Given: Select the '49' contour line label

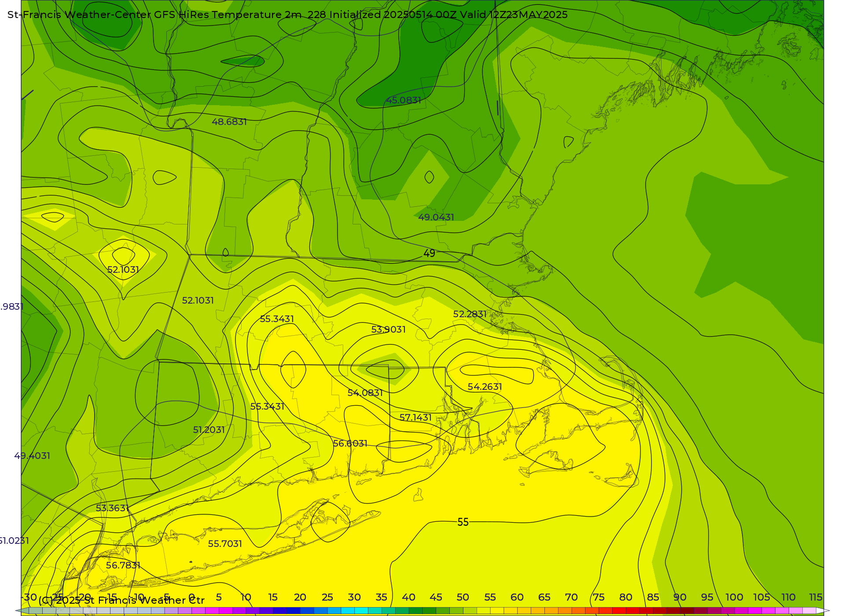Looking at the screenshot, I should [429, 253].
